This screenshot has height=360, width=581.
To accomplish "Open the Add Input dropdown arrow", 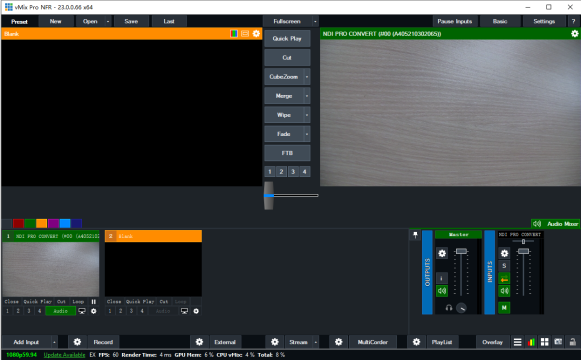I will click(54, 342).
